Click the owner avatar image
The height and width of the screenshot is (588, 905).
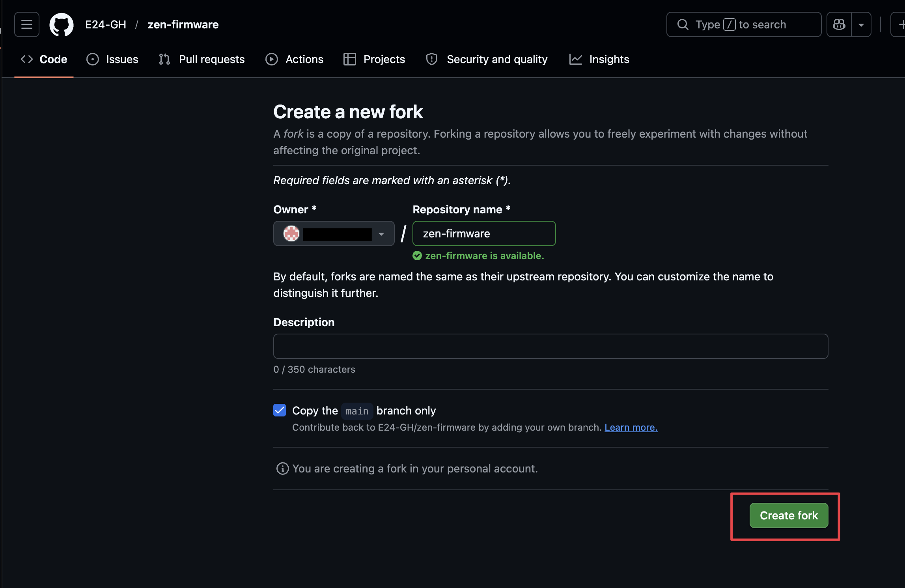pyautogui.click(x=291, y=233)
